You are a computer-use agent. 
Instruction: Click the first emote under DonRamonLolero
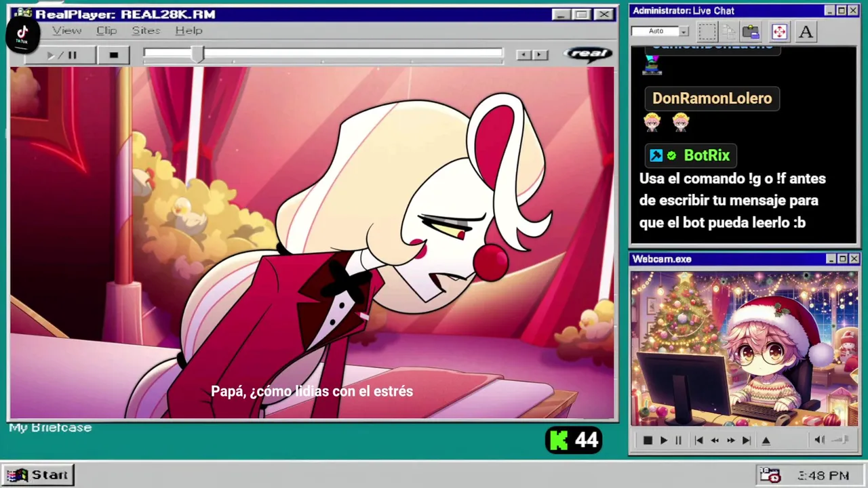pos(652,122)
